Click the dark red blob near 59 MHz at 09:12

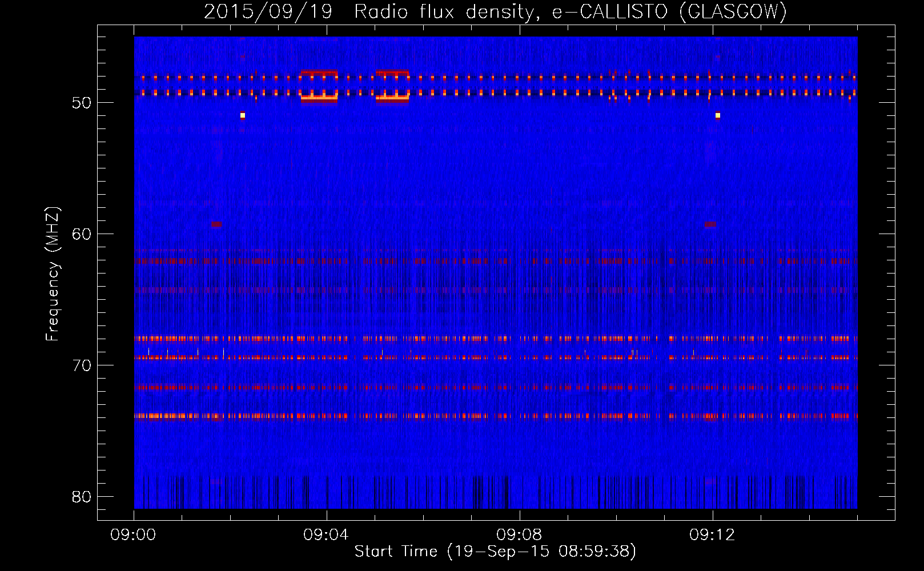[710, 224]
